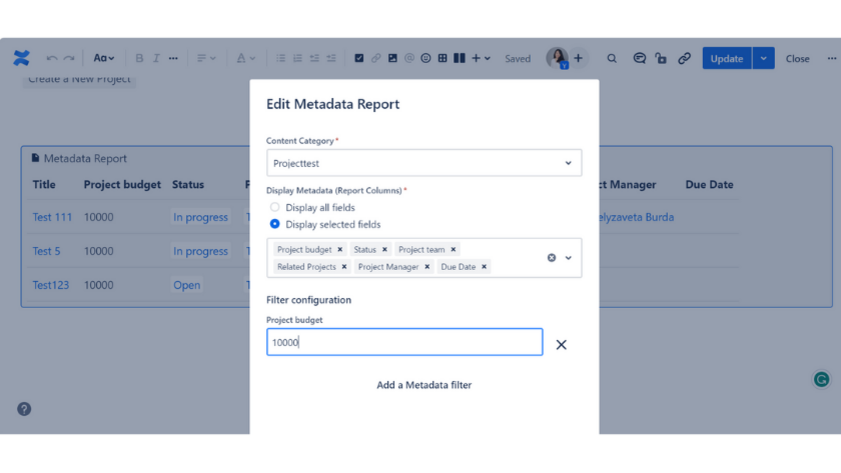The image size is (841, 473).
Task: Open the Update button dropdown arrow
Action: [x=763, y=58]
